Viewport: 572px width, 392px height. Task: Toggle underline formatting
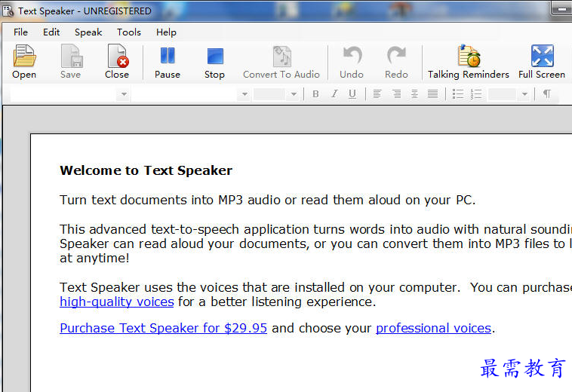click(x=352, y=94)
